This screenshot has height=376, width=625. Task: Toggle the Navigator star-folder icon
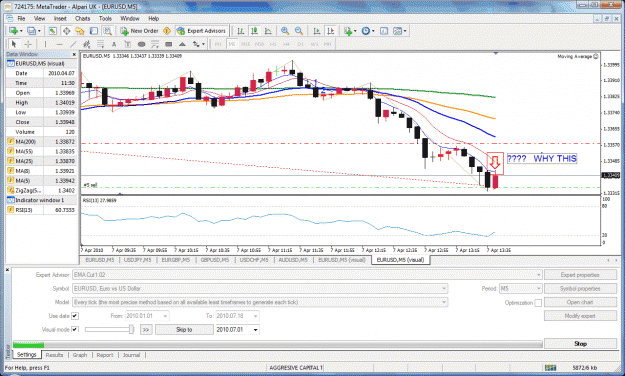(x=80, y=31)
